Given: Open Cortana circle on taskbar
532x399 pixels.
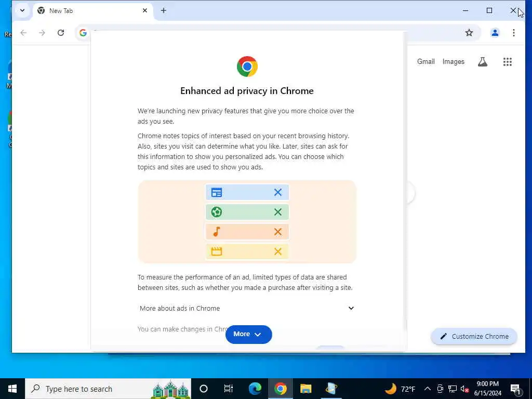Looking at the screenshot, I should [204, 389].
